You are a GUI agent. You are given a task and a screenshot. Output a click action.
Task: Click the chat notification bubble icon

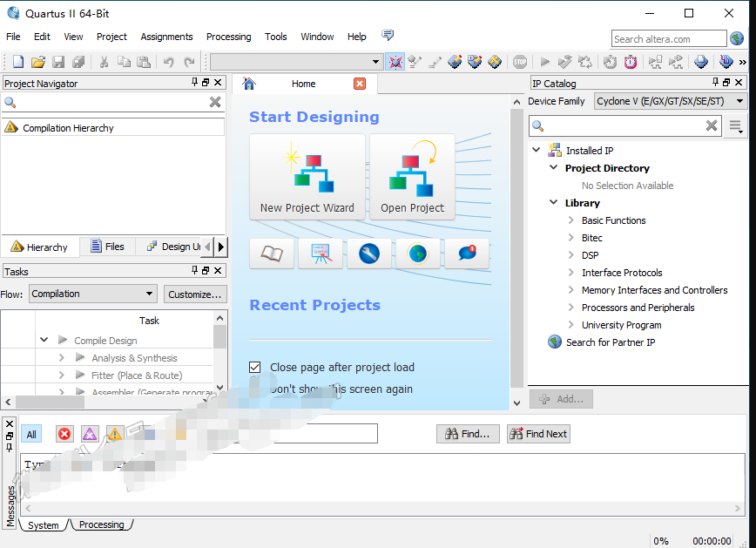467,254
